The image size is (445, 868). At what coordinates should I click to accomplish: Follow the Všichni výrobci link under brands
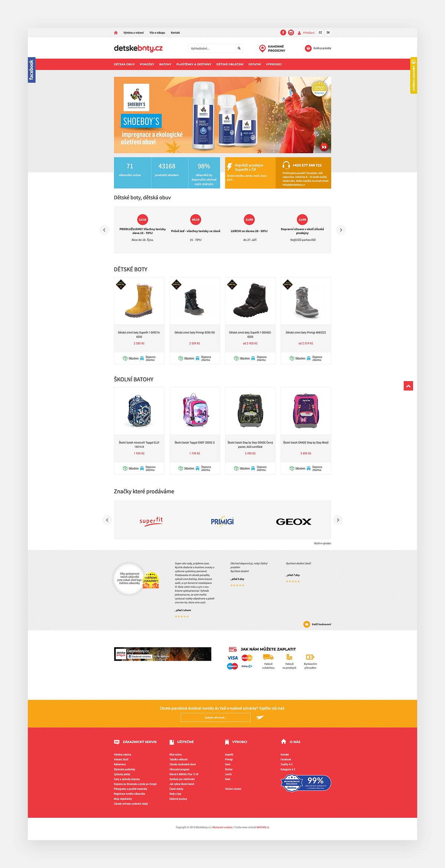pyautogui.click(x=323, y=543)
